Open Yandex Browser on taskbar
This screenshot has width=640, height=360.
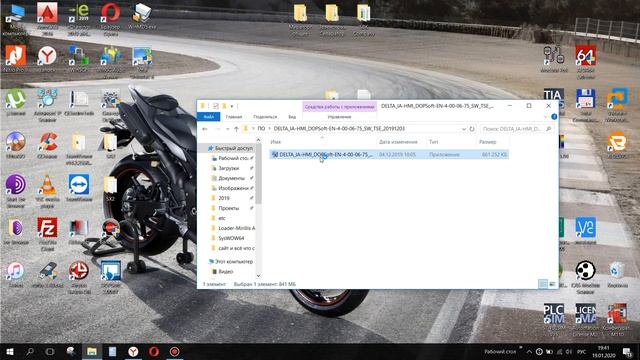coord(133,351)
